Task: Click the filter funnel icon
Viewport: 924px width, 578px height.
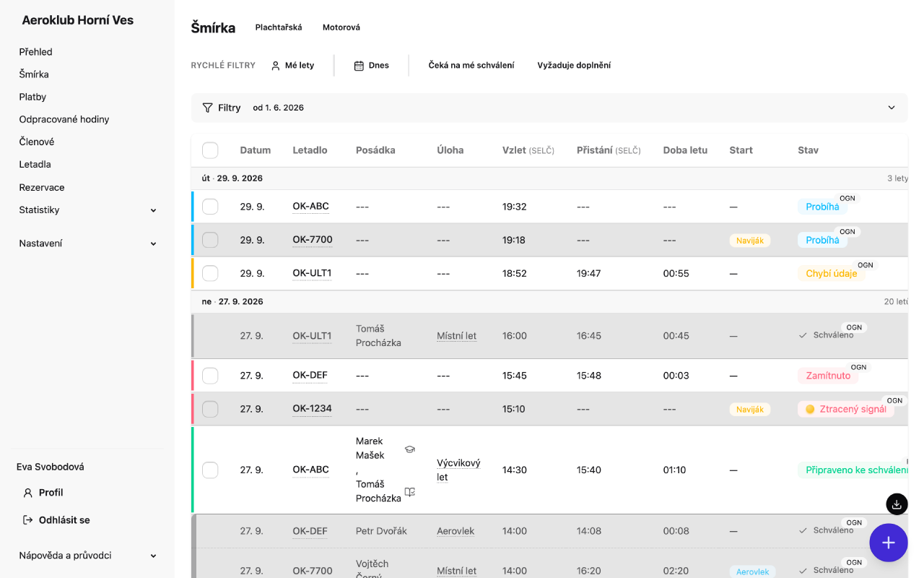Action: pyautogui.click(x=208, y=108)
